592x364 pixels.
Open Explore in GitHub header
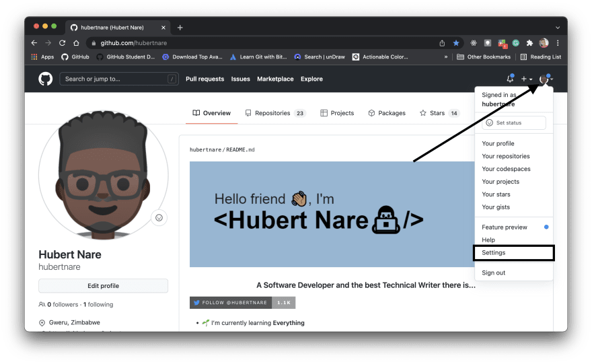click(311, 79)
